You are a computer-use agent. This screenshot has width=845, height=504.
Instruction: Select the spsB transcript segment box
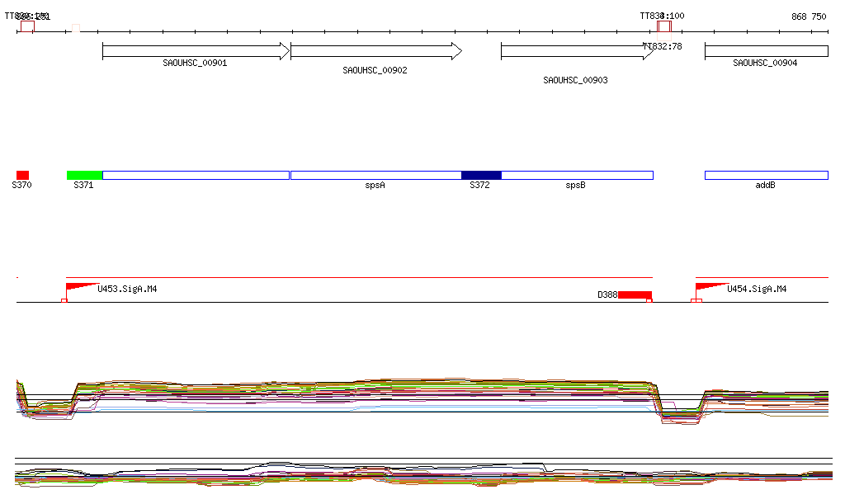pos(577,175)
